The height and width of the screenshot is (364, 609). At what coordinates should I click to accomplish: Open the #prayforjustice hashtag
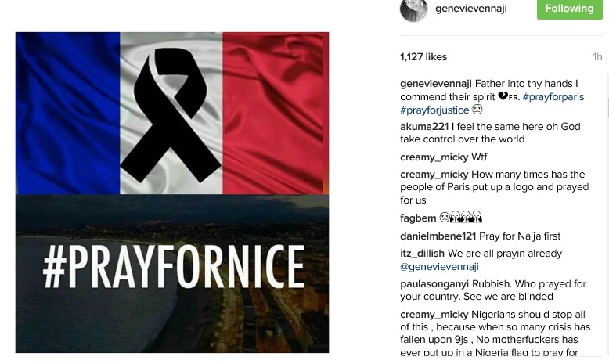click(x=434, y=110)
